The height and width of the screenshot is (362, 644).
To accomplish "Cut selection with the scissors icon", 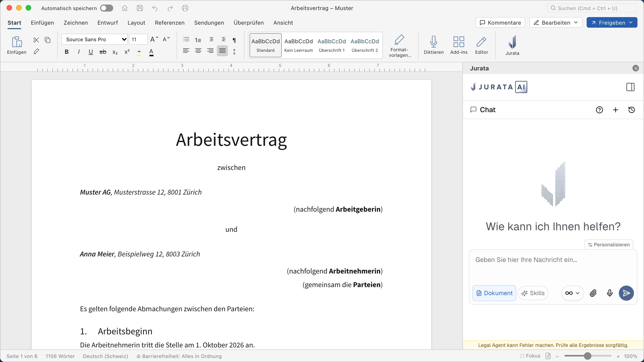I will click(36, 40).
